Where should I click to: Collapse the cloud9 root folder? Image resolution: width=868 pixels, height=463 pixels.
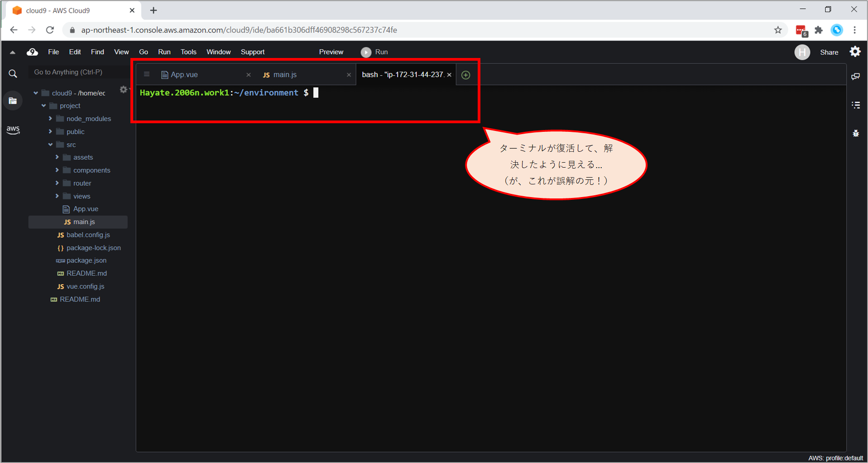click(x=36, y=93)
